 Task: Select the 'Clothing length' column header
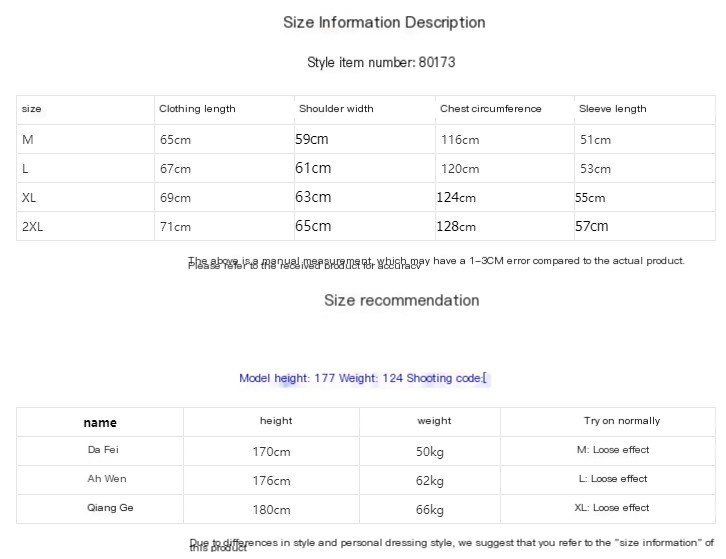point(197,109)
